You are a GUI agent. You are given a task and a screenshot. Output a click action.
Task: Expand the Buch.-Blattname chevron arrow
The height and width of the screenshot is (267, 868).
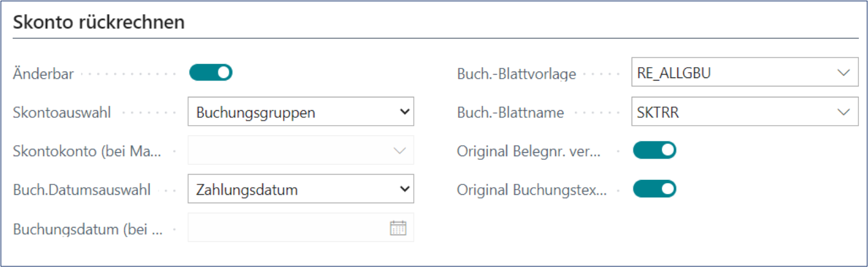coord(844,112)
